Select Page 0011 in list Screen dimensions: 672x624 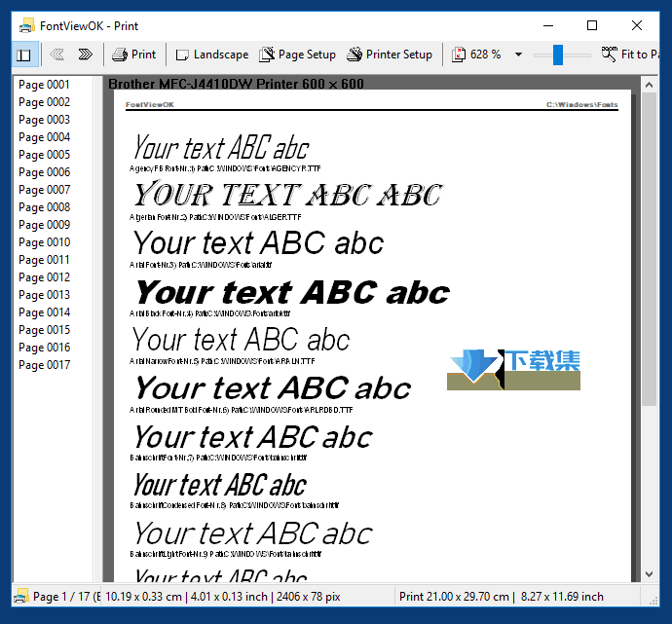point(44,260)
